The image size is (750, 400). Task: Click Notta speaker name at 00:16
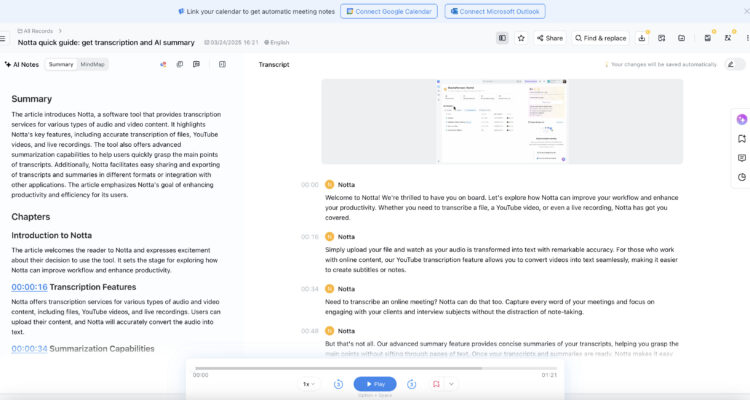point(346,237)
